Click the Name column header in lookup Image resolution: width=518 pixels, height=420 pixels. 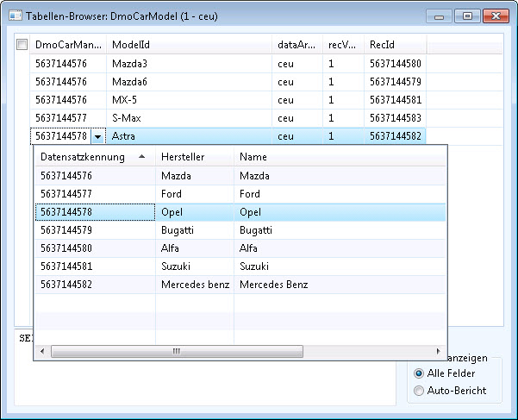(340, 157)
